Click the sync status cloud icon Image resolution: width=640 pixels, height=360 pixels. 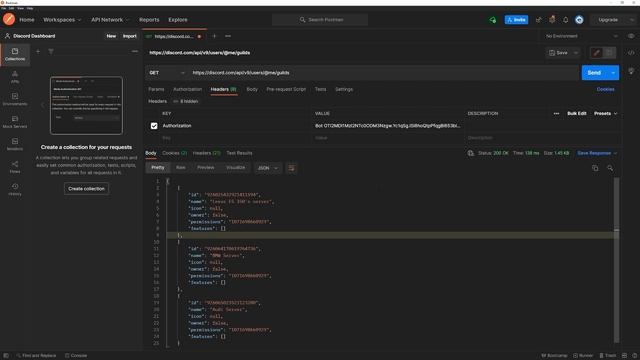pyautogui.click(x=493, y=20)
